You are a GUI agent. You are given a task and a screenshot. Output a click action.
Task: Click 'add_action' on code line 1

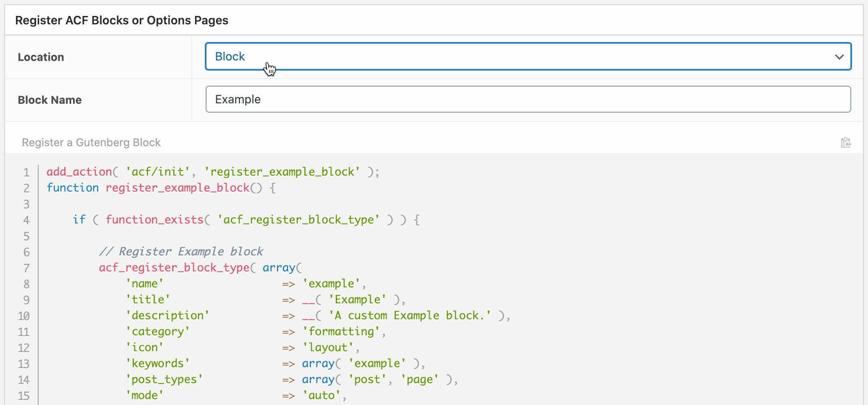tap(79, 172)
